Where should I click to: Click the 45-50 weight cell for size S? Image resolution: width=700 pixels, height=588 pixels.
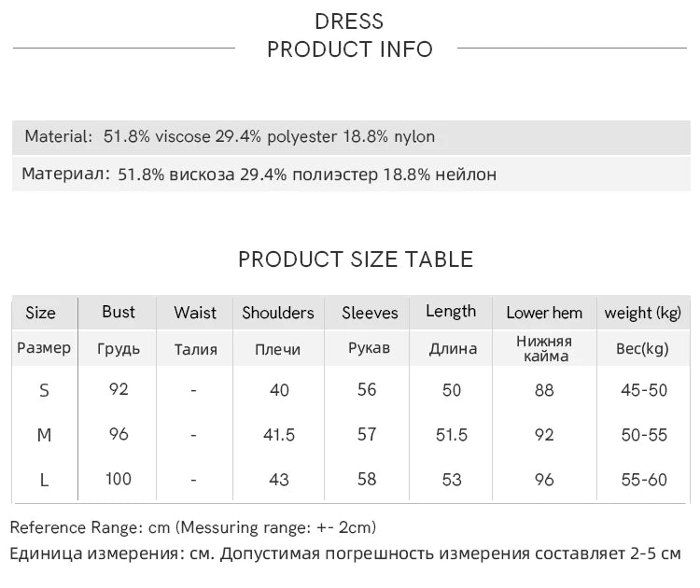coord(644,390)
